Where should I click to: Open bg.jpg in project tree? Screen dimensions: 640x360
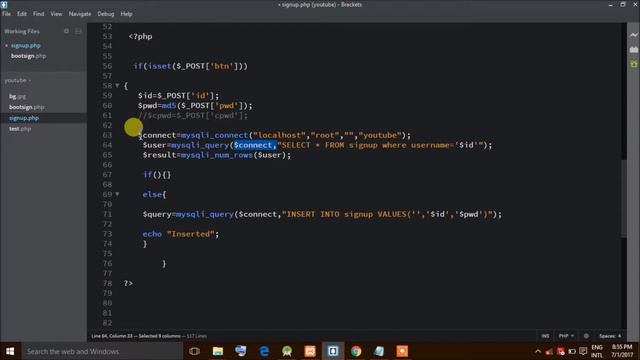click(x=17, y=97)
